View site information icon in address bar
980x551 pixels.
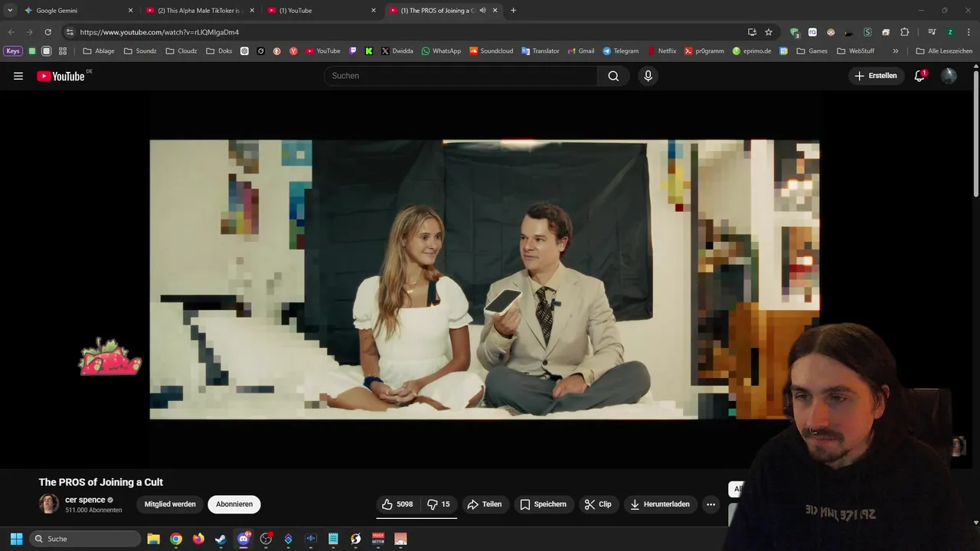point(70,32)
